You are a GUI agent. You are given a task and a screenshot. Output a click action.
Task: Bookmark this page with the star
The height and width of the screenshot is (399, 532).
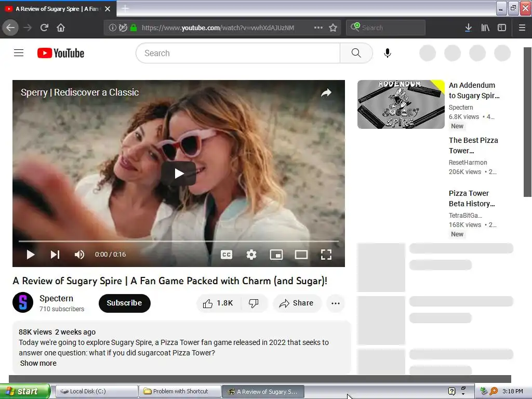point(333,28)
